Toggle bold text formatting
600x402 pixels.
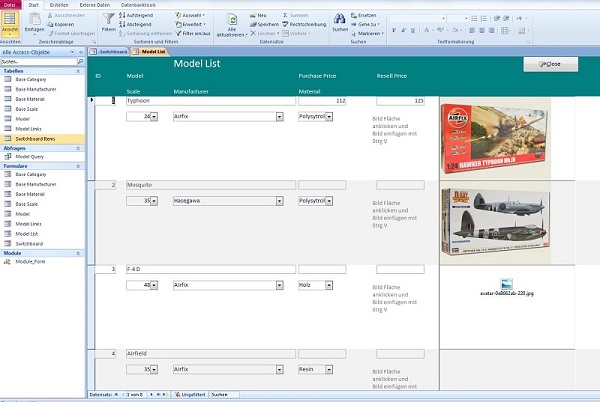pyautogui.click(x=394, y=30)
